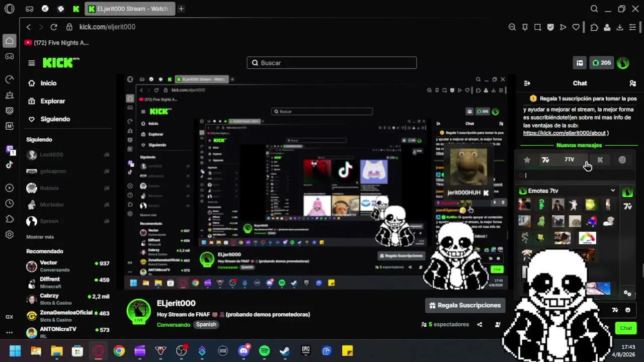Open GX Corner gamepad icon in sidebar
This screenshot has width=644, height=362.
[10, 56]
